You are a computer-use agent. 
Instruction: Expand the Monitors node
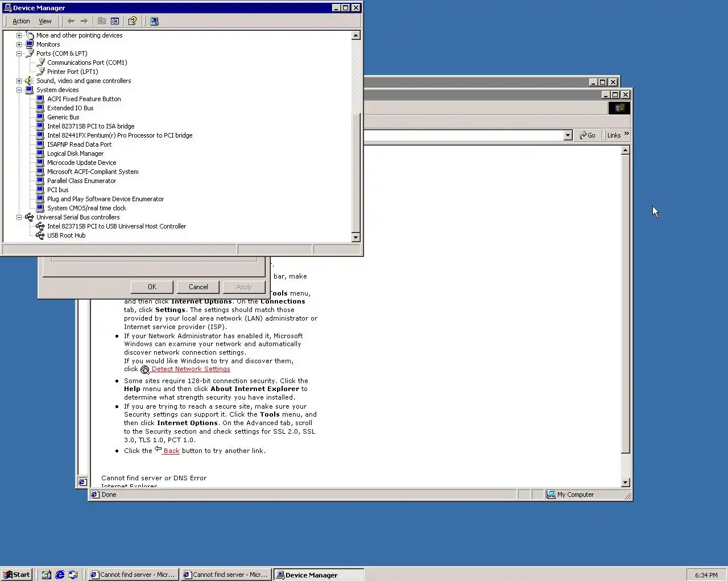(19, 44)
